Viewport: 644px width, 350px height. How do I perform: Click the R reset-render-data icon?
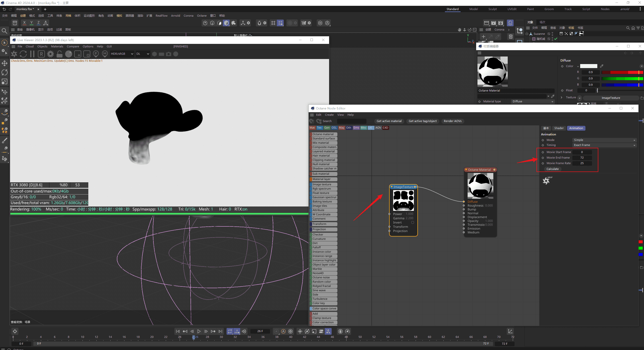[x=41, y=54]
